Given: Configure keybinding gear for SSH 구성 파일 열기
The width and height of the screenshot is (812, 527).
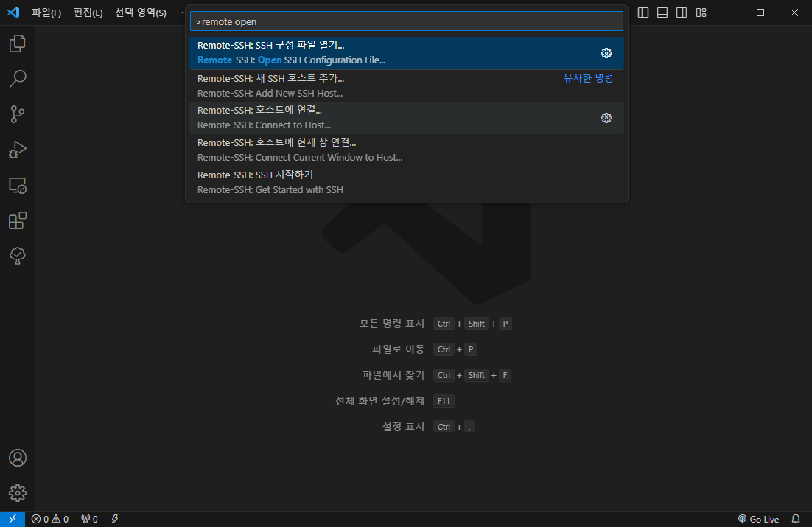Looking at the screenshot, I should pyautogui.click(x=606, y=53).
